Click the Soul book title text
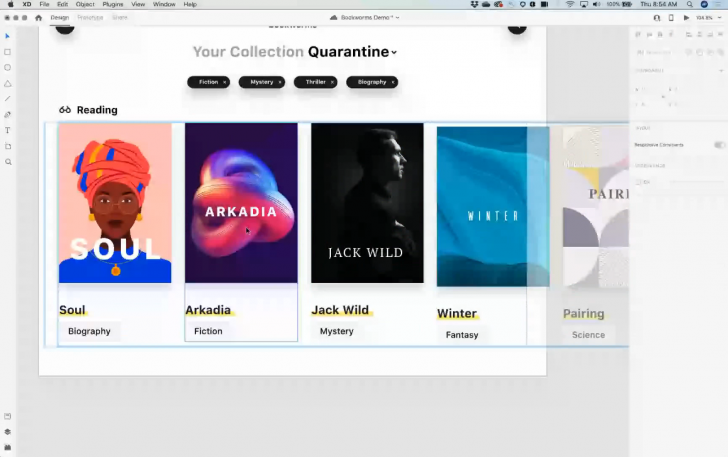728x457 pixels. click(72, 310)
